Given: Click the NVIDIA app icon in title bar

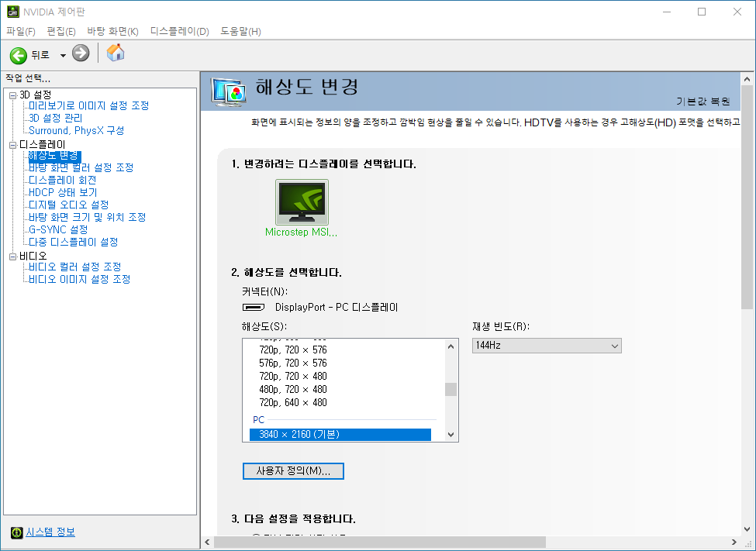Looking at the screenshot, I should coord(13,12).
